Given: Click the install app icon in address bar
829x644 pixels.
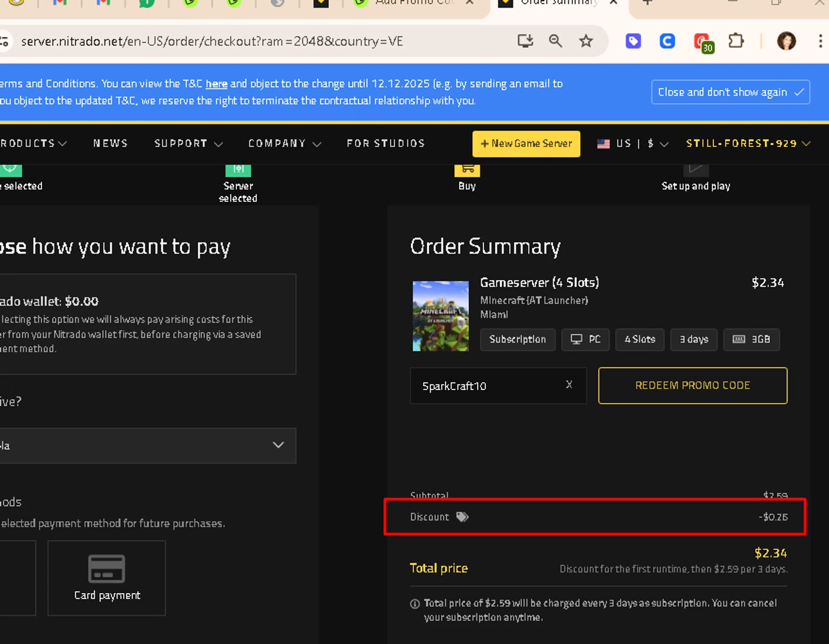Looking at the screenshot, I should click(x=525, y=41).
